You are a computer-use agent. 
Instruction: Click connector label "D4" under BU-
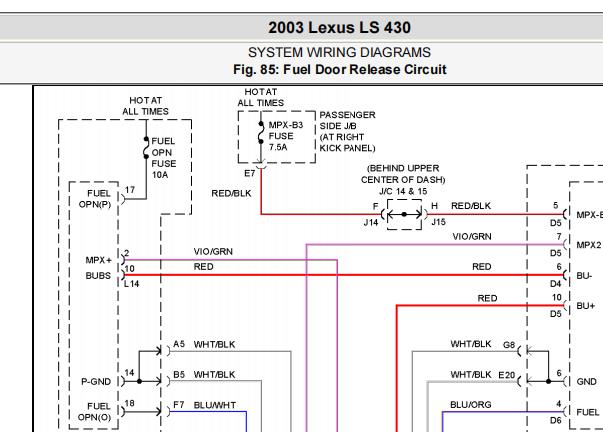(555, 284)
